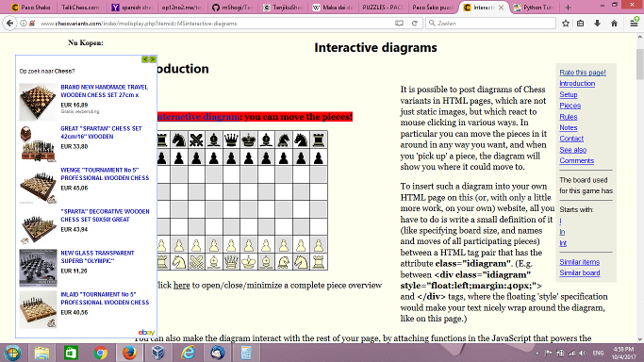The width and height of the screenshot is (644, 362).
Task: Click 'here' to open piece overview
Action: (x=182, y=286)
